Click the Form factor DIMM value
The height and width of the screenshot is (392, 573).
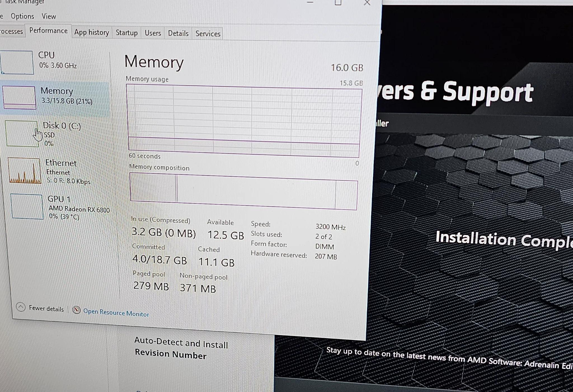[x=325, y=247]
